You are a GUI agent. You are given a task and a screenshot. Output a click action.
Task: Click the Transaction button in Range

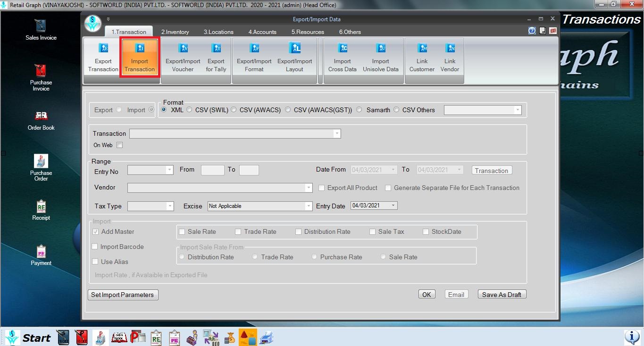click(x=492, y=170)
